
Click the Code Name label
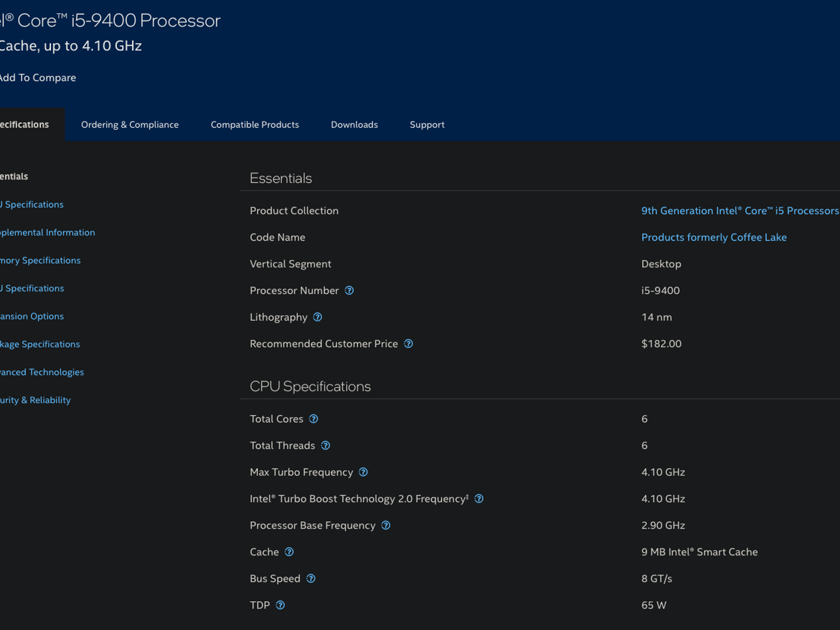click(x=277, y=237)
